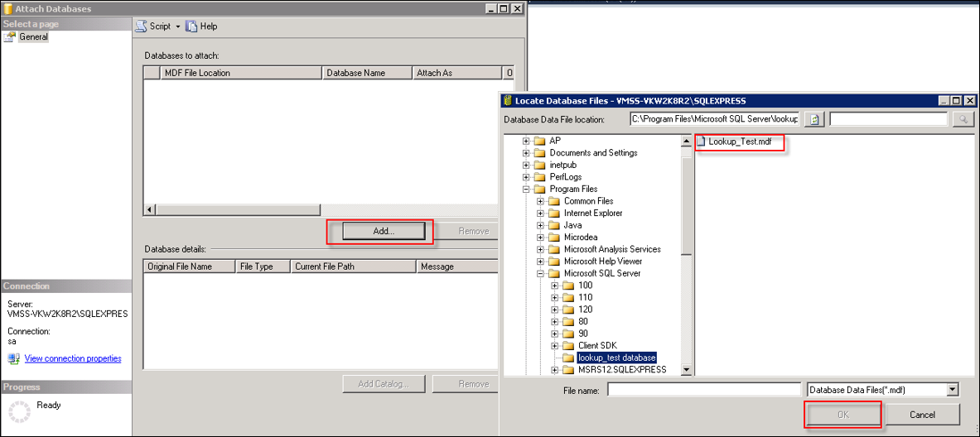980x437 pixels.
Task: Select the MSRS12.SQLEXPRESS folder
Action: 622,370
